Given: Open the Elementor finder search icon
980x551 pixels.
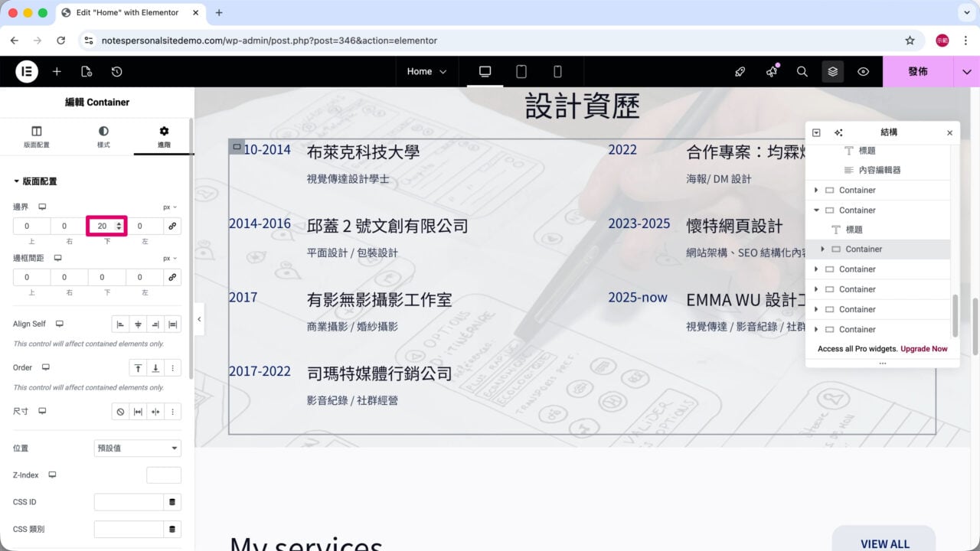Looking at the screenshot, I should (x=802, y=71).
